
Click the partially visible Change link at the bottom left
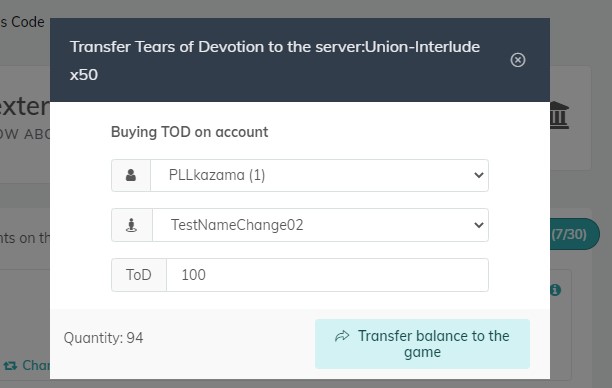pyautogui.click(x=36, y=366)
